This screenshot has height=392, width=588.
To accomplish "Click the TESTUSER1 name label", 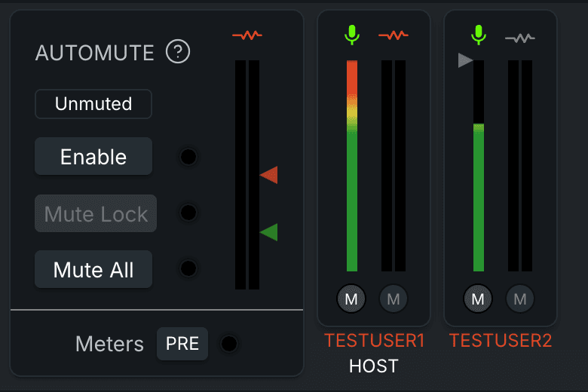I will (x=374, y=341).
